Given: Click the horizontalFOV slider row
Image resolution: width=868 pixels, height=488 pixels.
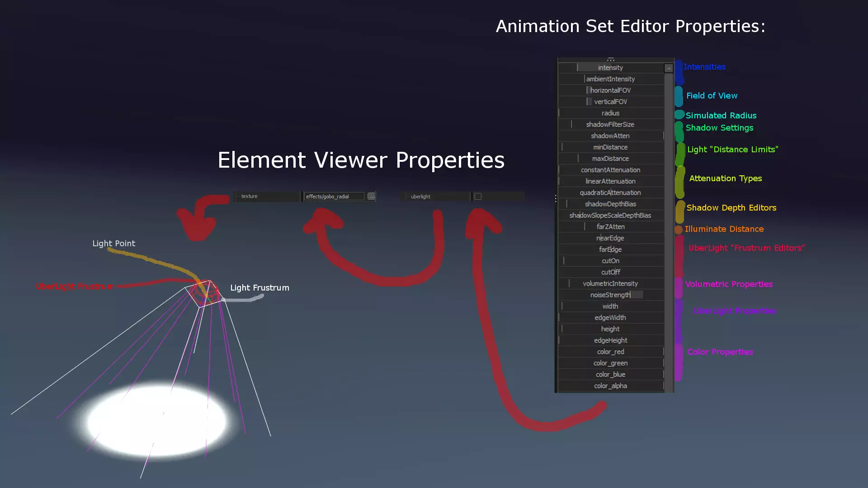Looking at the screenshot, I should pyautogui.click(x=610, y=90).
